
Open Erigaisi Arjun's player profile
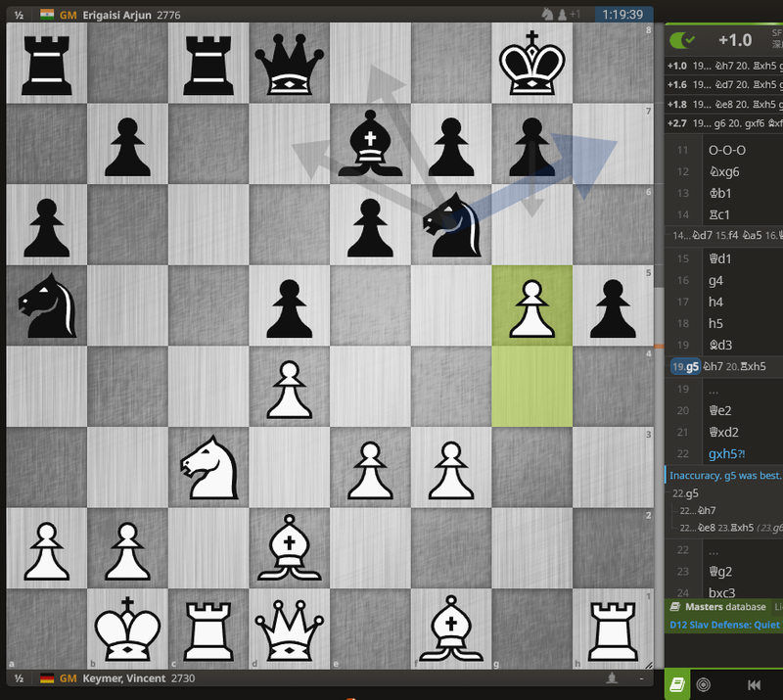(116, 15)
